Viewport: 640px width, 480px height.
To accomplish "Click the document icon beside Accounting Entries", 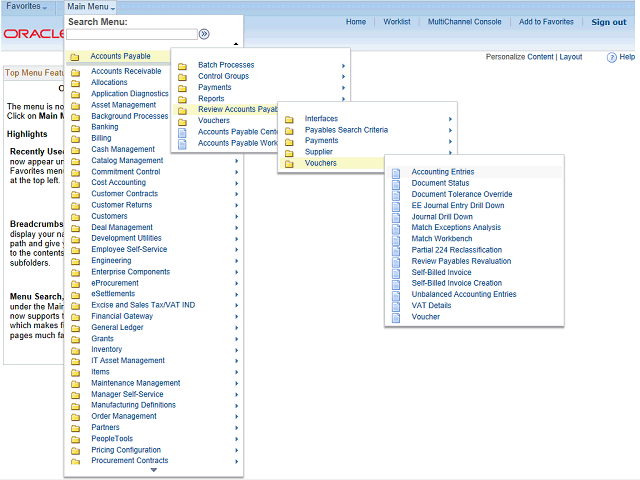I will click(x=396, y=173).
